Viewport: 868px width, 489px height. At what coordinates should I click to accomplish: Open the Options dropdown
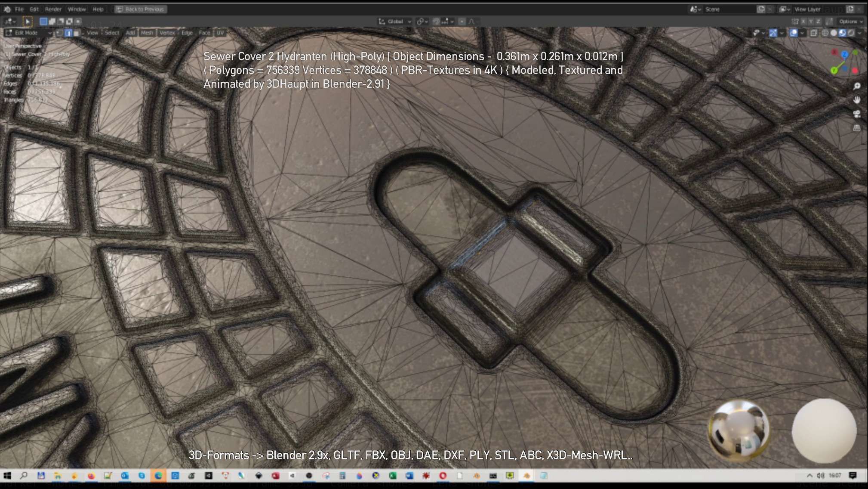tap(850, 21)
